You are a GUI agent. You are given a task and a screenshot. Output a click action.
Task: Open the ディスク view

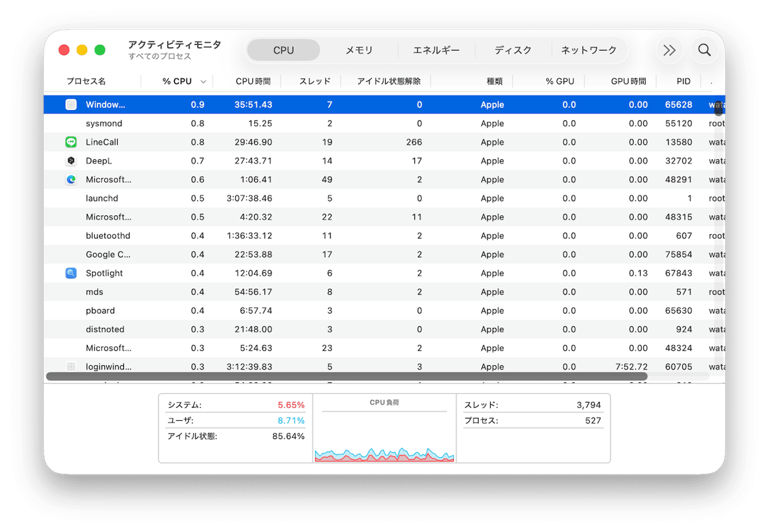pyautogui.click(x=514, y=50)
